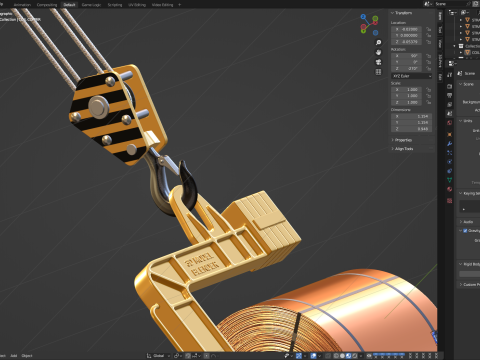
Task: Open the Material properties tab icon
Action: [x=449, y=189]
